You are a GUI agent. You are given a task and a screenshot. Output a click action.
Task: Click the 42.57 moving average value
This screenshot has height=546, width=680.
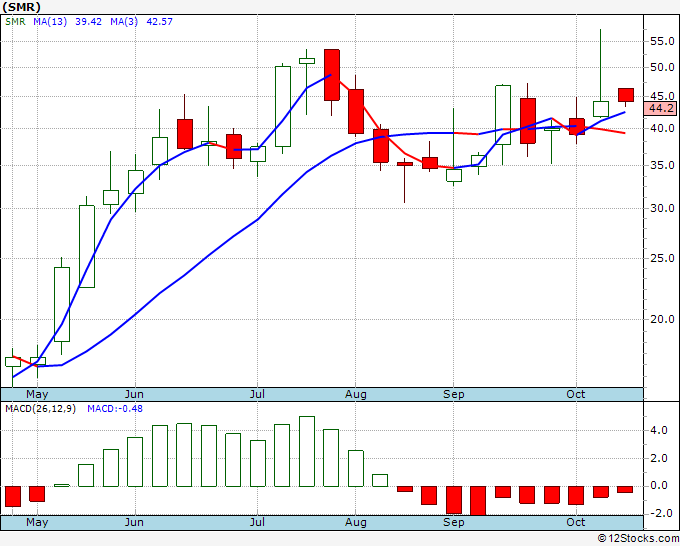pos(160,22)
